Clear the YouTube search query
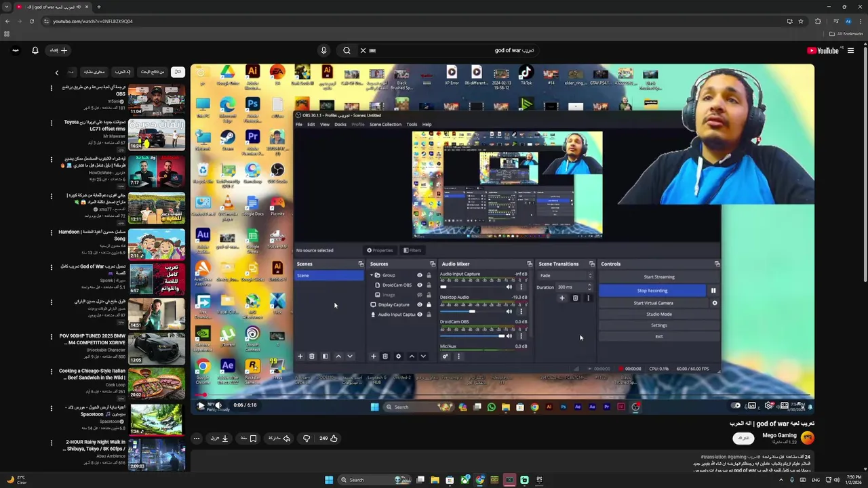This screenshot has width=868, height=488. click(x=363, y=50)
